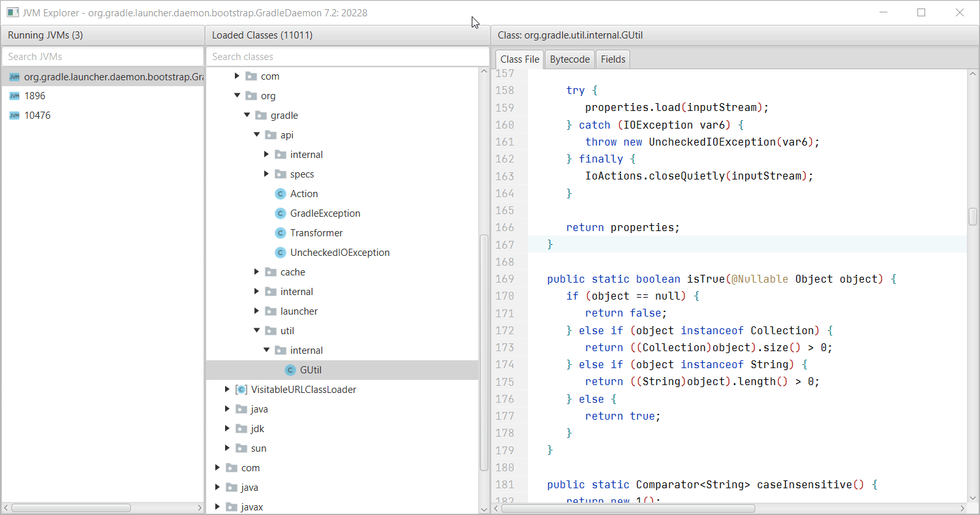The image size is (980, 515).
Task: Click the class icon beside Action
Action: tap(281, 194)
